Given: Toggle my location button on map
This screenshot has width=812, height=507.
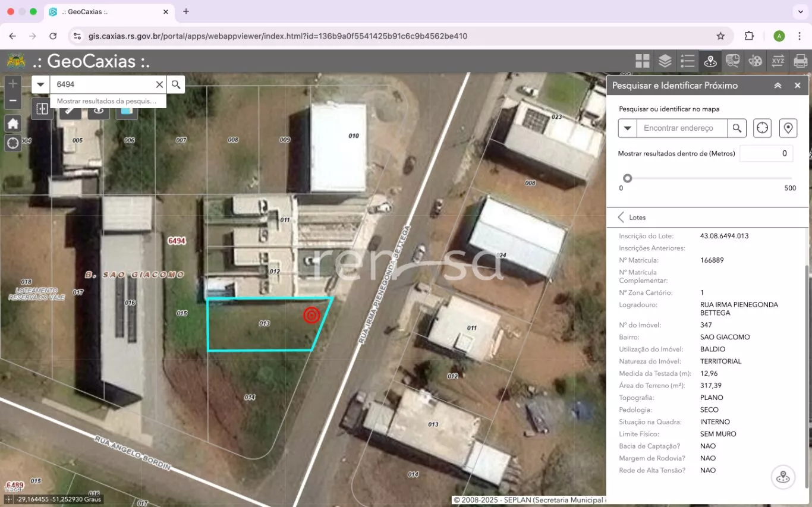Looking at the screenshot, I should pyautogui.click(x=13, y=143).
